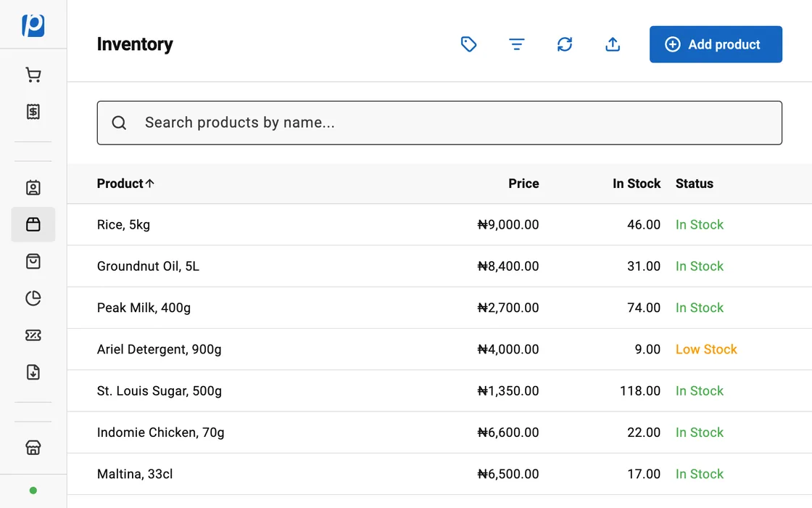Open the file download sidebar icon
The width and height of the screenshot is (812, 508).
click(33, 372)
